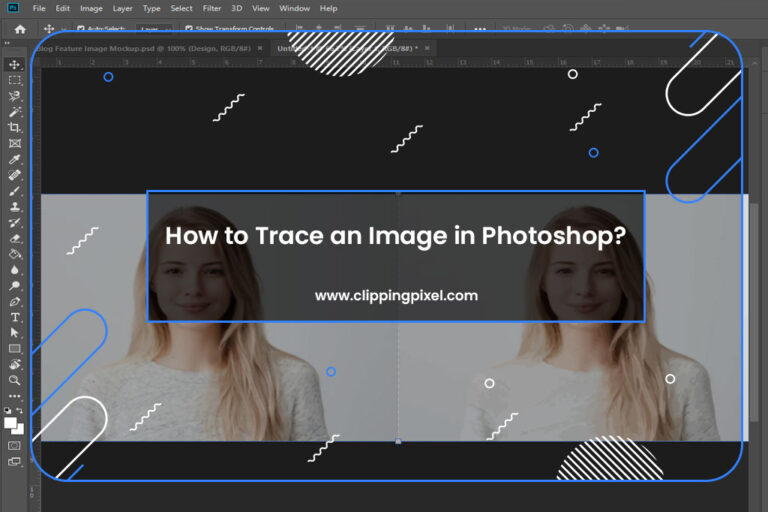The image size is (768, 512).
Task: Select the Blur tool
Action: point(14,270)
